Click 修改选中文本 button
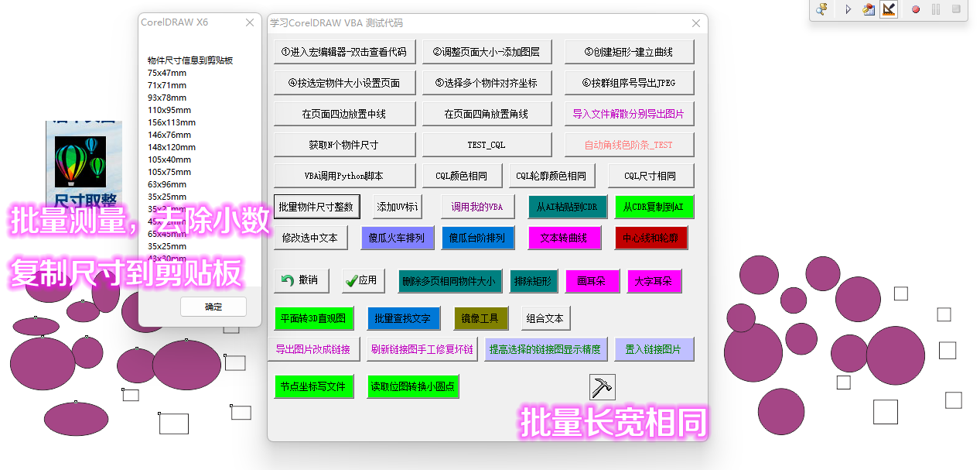Screen dimensions: 980x470 311,238
